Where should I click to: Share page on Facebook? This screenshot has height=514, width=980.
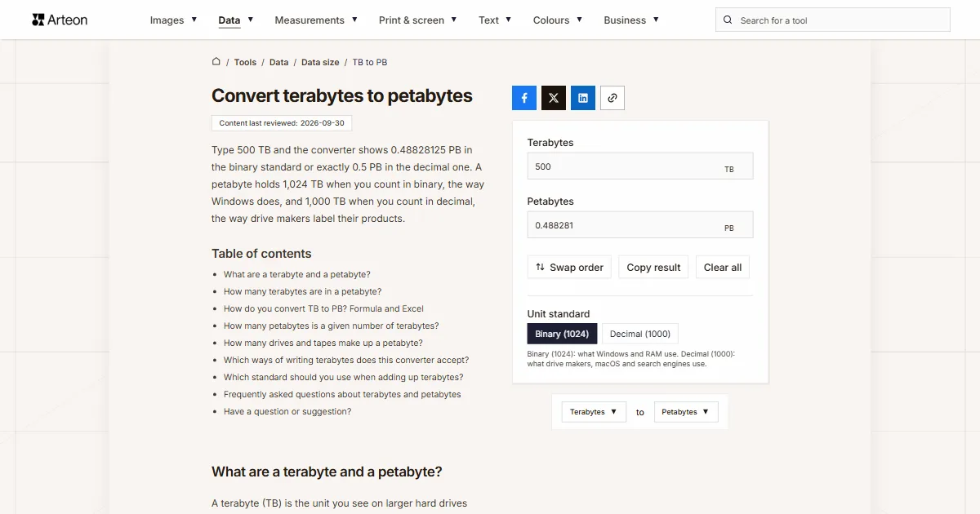524,98
